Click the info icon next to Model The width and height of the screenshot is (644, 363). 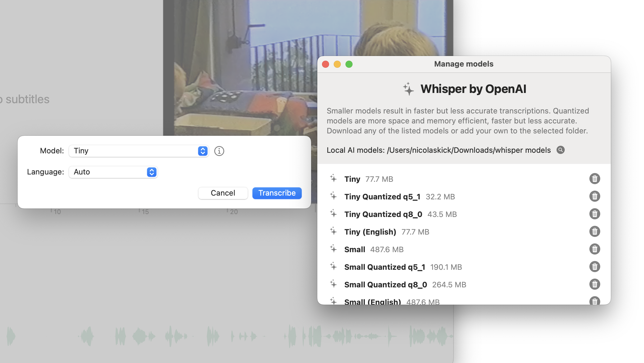click(219, 151)
